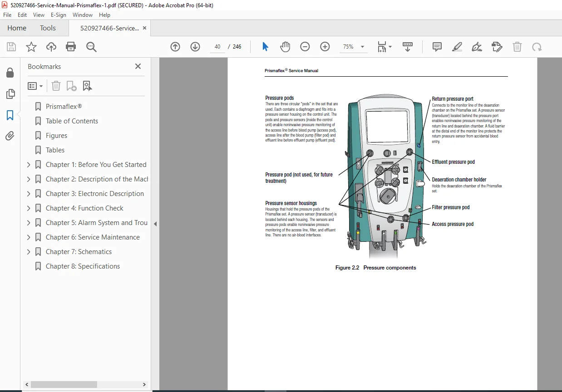
Task: Click the bookmarks horizontal scrollbar thumb
Action: (x=64, y=384)
